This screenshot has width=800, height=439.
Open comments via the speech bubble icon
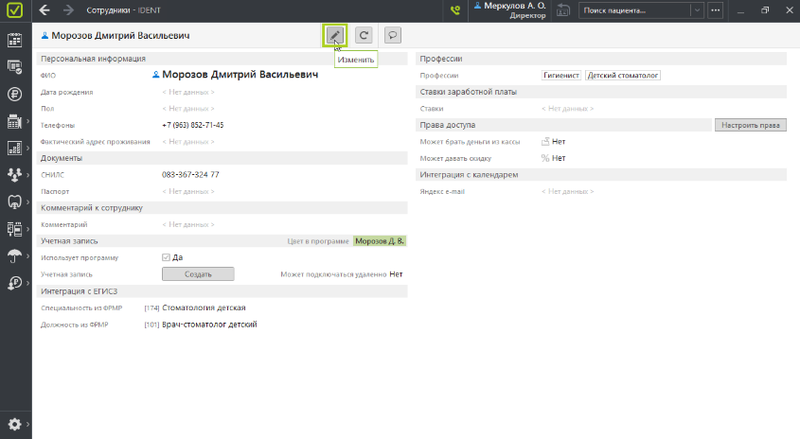393,35
